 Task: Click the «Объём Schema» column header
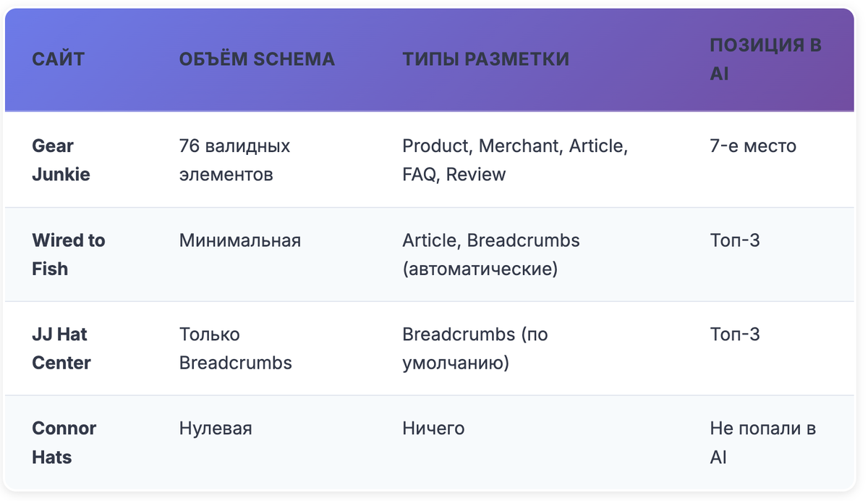click(x=257, y=59)
